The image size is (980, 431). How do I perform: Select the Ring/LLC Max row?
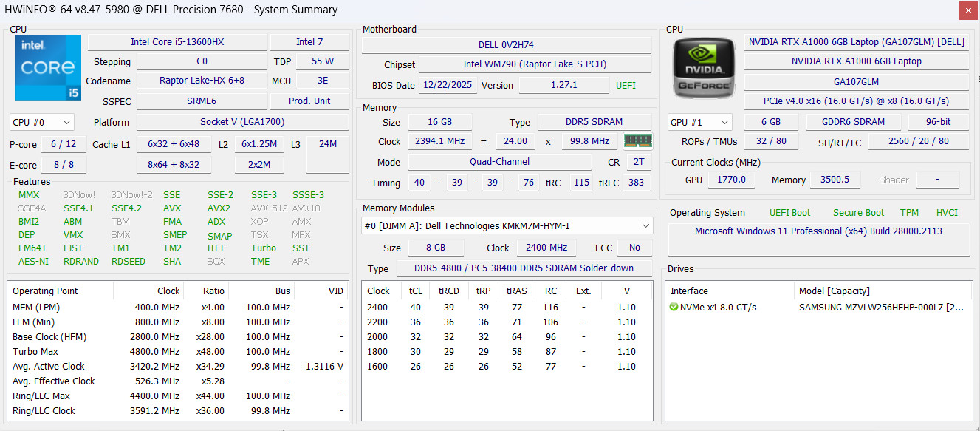[x=177, y=396]
